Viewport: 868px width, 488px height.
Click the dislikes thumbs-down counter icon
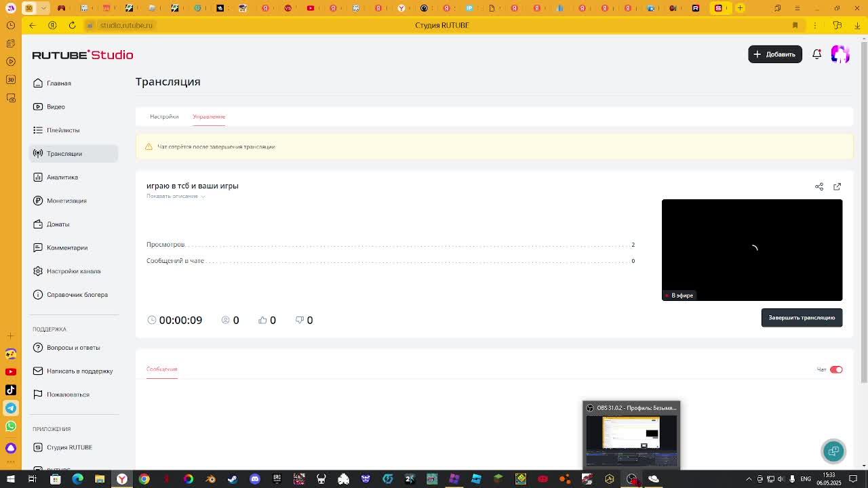[x=299, y=320]
